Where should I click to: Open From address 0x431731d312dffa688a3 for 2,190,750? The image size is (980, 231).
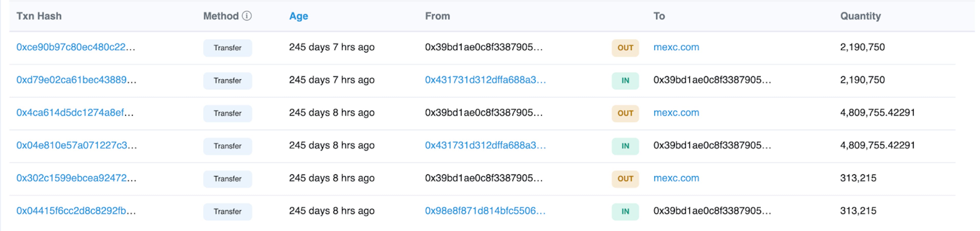point(485,80)
